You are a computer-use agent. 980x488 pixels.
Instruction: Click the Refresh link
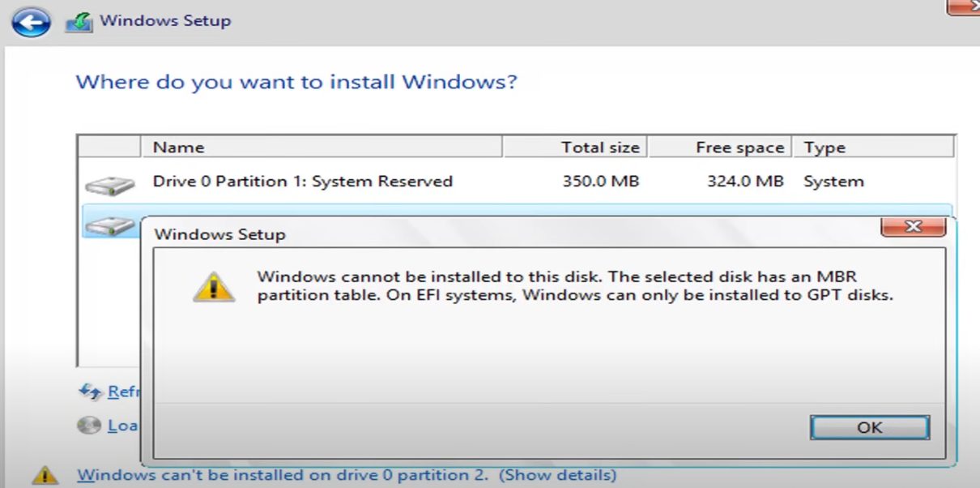124,392
